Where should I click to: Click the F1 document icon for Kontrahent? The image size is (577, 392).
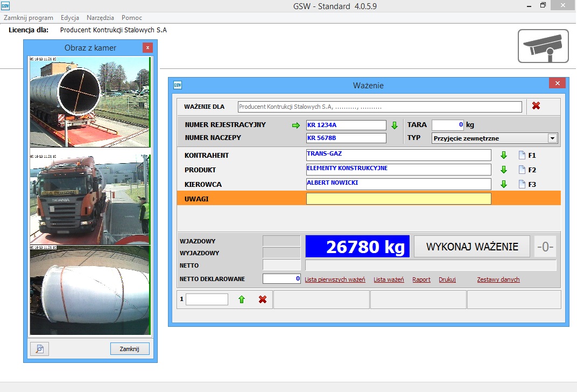522,156
